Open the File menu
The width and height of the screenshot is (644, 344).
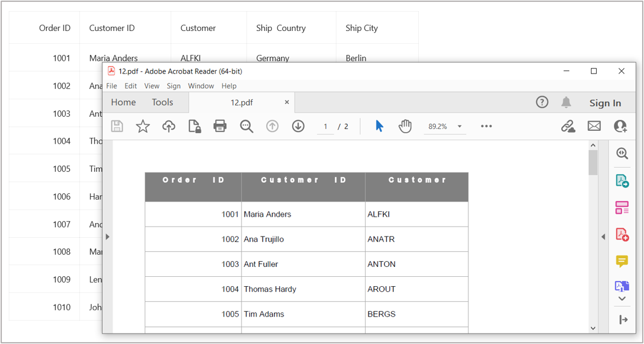pos(111,86)
